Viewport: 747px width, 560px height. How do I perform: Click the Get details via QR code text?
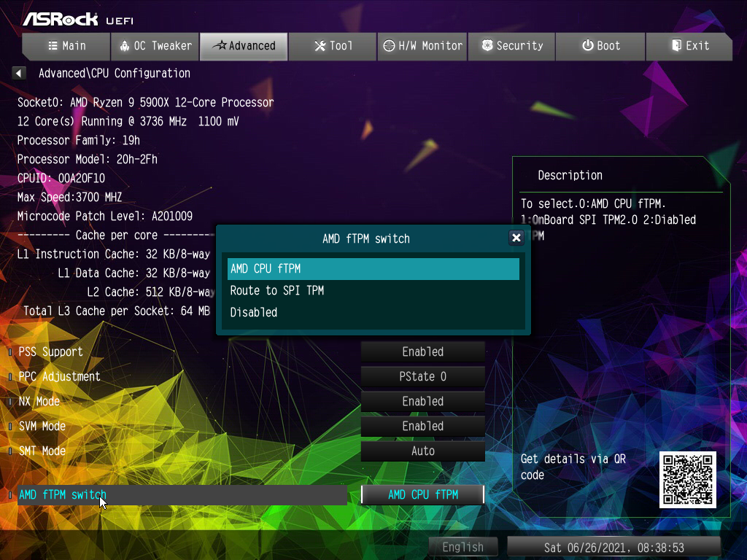(x=573, y=467)
